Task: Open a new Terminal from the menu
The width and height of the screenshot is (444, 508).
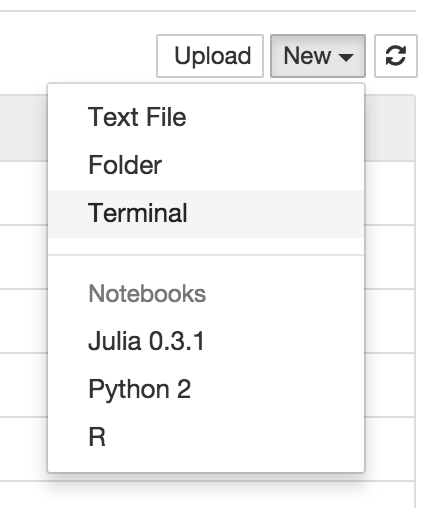Action: coord(206,213)
